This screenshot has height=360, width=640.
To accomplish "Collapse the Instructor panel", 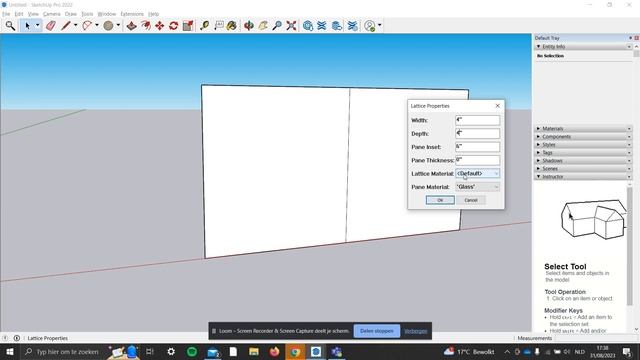I will click(583, 177).
